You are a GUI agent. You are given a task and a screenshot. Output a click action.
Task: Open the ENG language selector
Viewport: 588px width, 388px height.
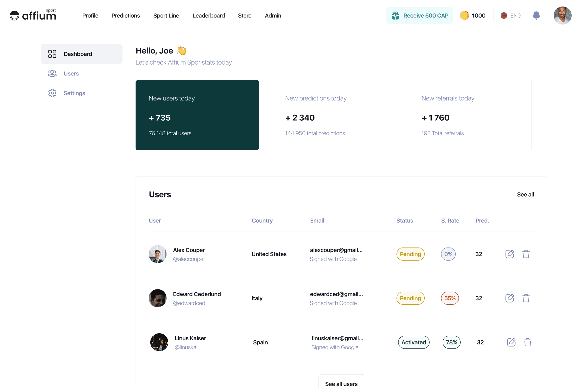coord(511,16)
